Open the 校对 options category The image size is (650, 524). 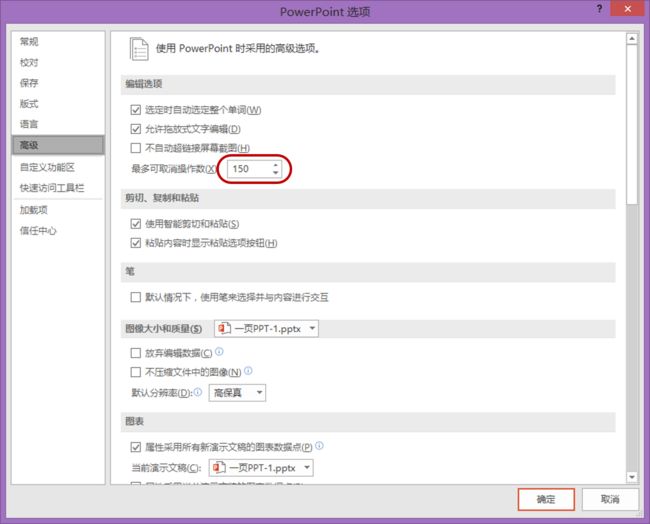point(29,63)
